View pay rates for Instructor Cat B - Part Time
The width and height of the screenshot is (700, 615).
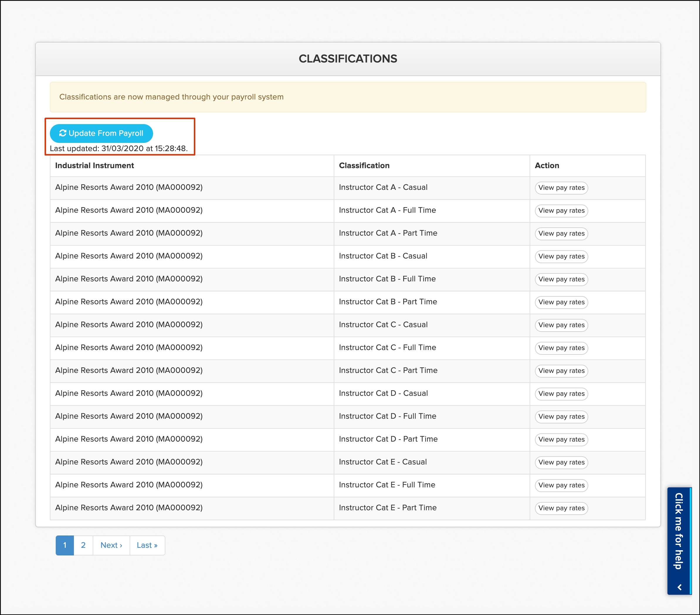(561, 302)
